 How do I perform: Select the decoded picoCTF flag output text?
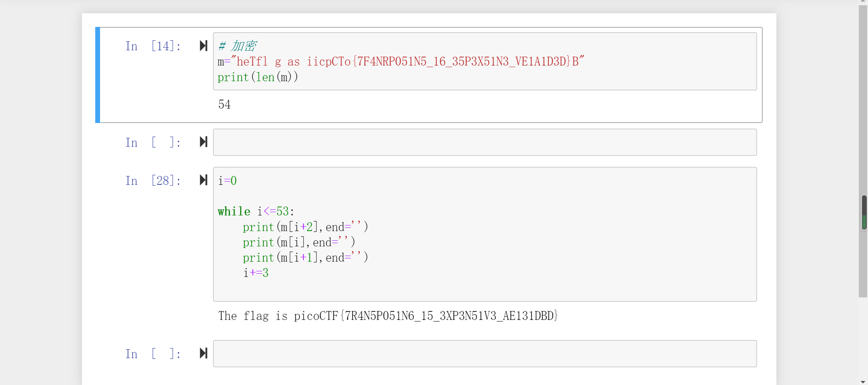point(387,316)
